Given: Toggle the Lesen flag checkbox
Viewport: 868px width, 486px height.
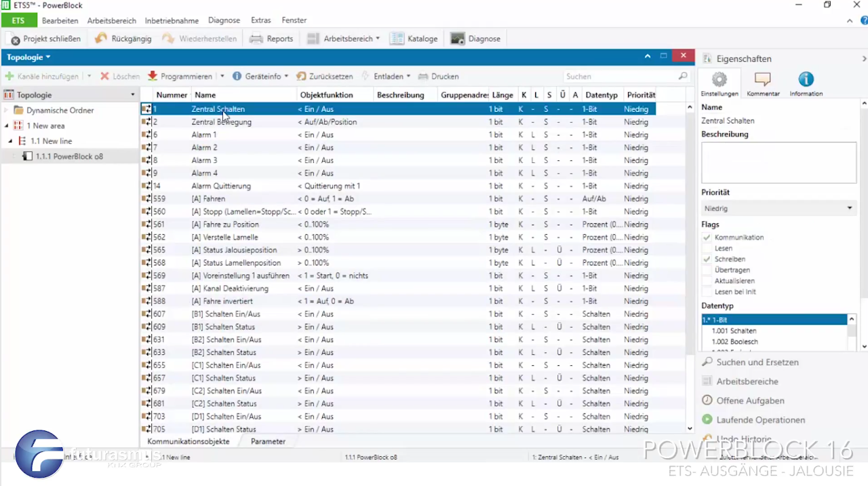Looking at the screenshot, I should 707,248.
